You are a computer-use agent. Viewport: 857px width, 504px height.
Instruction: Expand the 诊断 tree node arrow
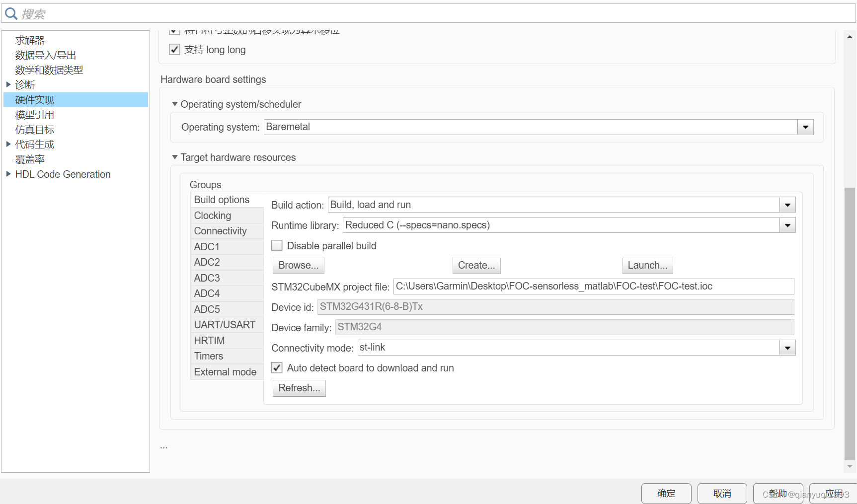8,84
